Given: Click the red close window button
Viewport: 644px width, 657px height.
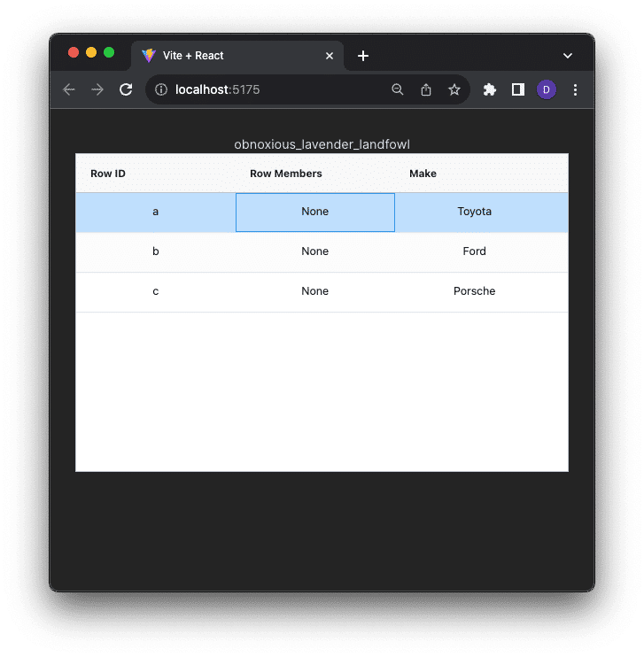Looking at the screenshot, I should (x=74, y=52).
